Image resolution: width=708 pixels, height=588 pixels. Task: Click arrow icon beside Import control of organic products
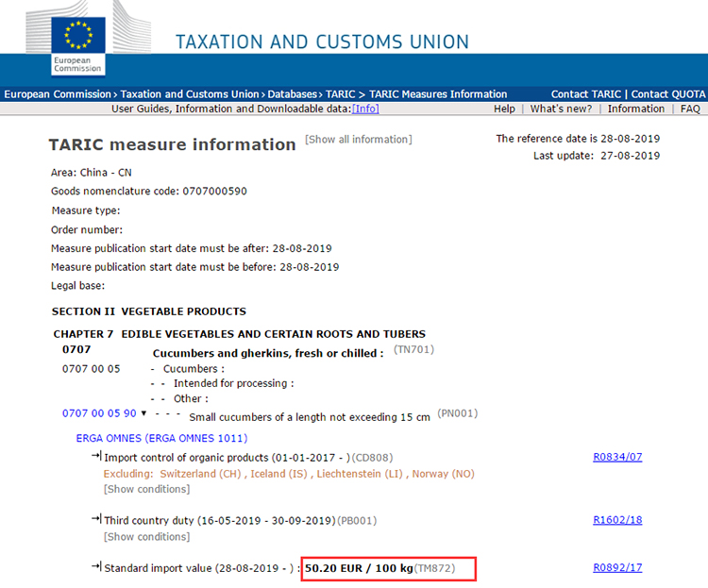point(96,457)
